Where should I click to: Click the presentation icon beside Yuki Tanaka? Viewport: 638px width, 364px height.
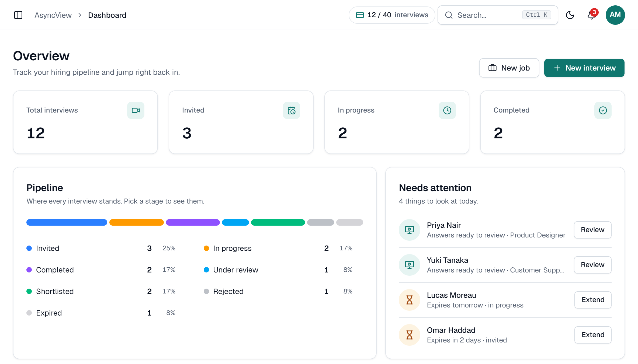coord(410,265)
